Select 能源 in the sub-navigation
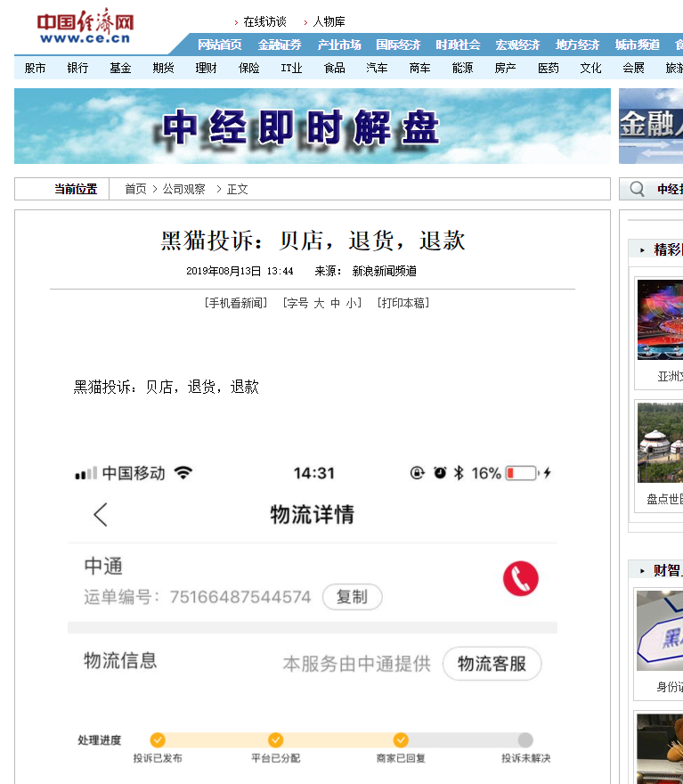Viewport: 683px width, 784px height. pyautogui.click(x=462, y=68)
